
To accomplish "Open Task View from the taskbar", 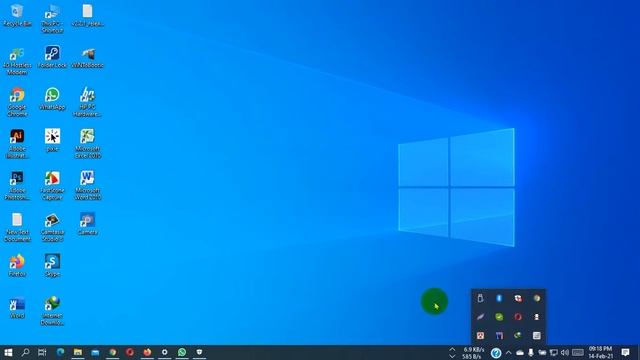I will pos(42,352).
